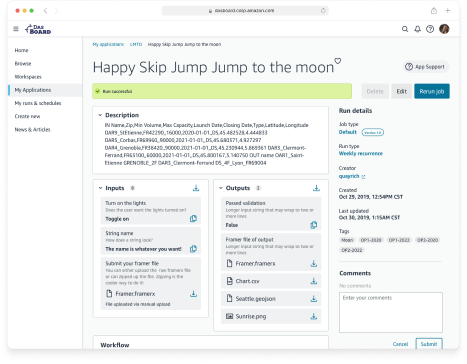Copy the String name value

pos(193,249)
